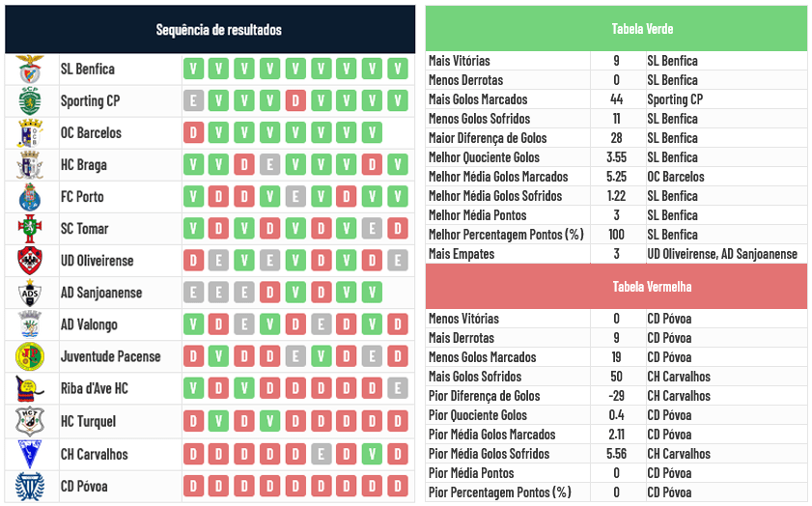812x506 pixels.
Task: Click the CD Póvoa club logo
Action: (x=30, y=486)
